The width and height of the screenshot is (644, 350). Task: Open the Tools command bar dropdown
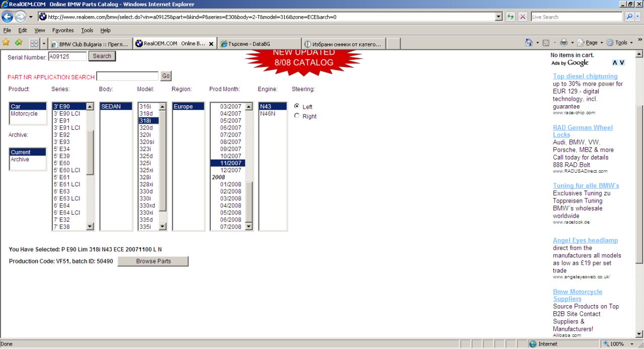[620, 43]
